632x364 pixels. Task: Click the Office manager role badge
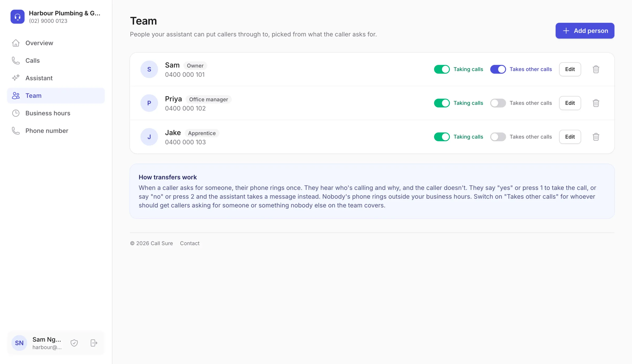tap(209, 99)
